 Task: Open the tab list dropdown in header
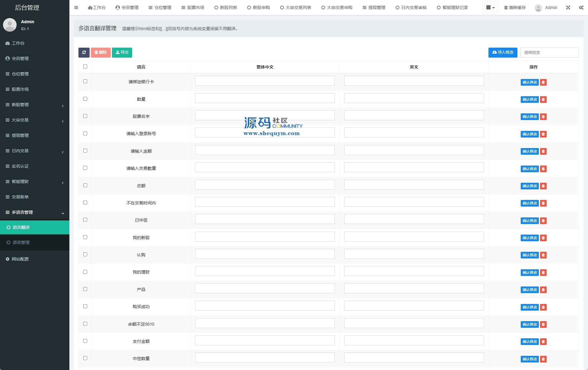490,8
